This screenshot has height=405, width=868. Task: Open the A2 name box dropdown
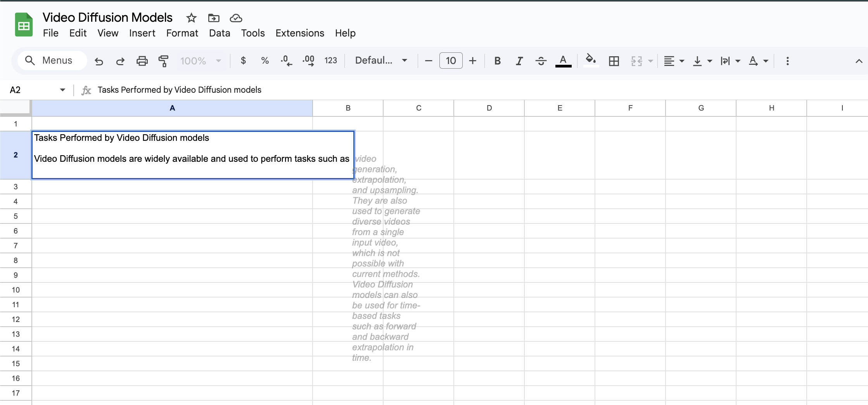click(62, 90)
